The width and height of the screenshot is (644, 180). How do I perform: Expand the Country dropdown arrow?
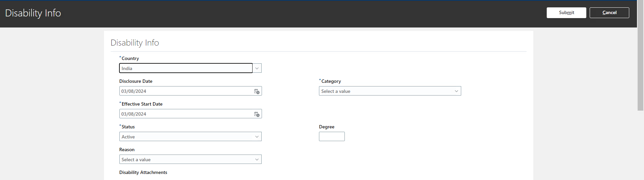(x=257, y=68)
